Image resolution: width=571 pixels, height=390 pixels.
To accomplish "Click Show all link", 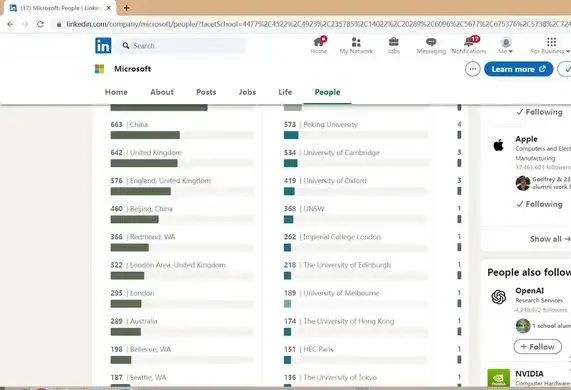I will pos(550,239).
